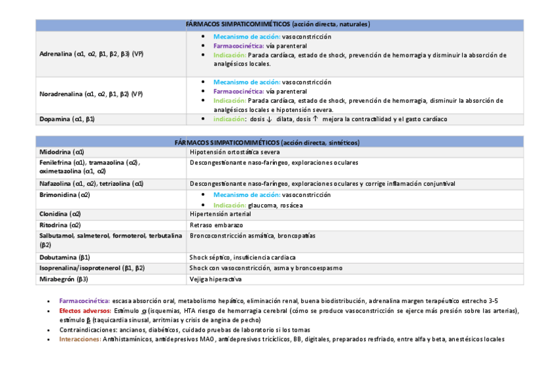The height and width of the screenshot is (392, 555).
Task: Click 'Farmacocinética' in the Adrenalina row
Action: click(x=239, y=46)
